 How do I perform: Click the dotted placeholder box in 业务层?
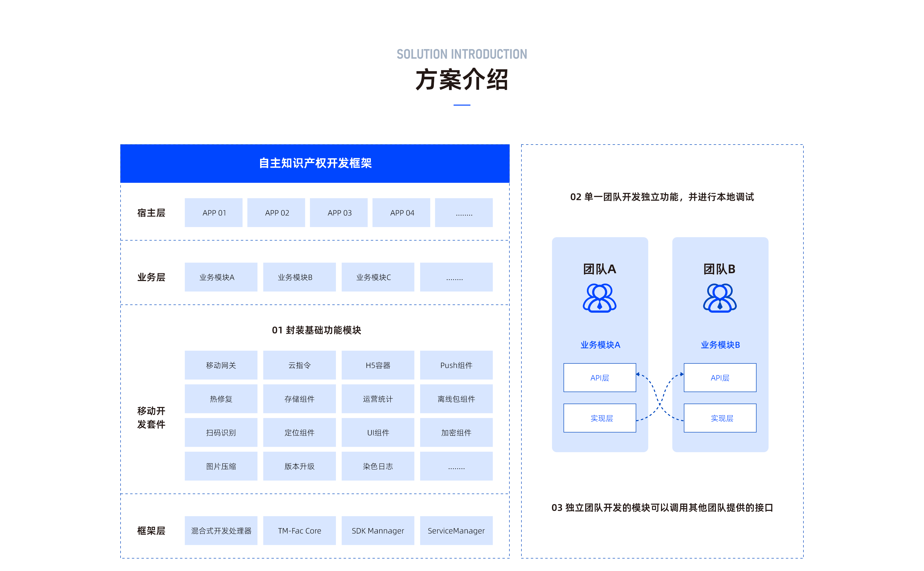click(x=456, y=277)
